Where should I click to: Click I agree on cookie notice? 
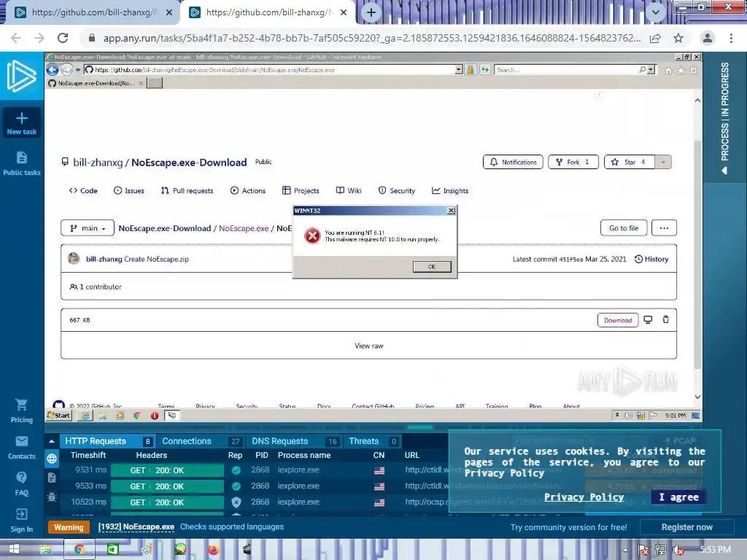point(678,497)
